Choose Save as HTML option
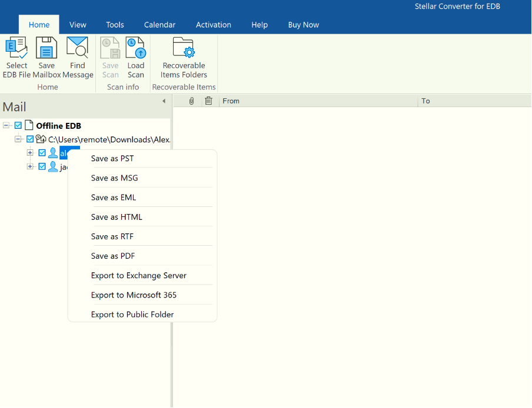The image size is (532, 408). coord(142,217)
